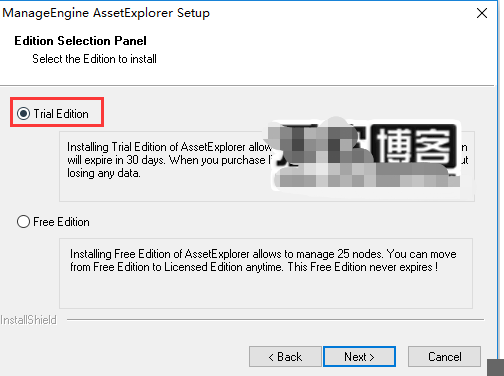Click the blog watermark logo image

[x=367, y=155]
